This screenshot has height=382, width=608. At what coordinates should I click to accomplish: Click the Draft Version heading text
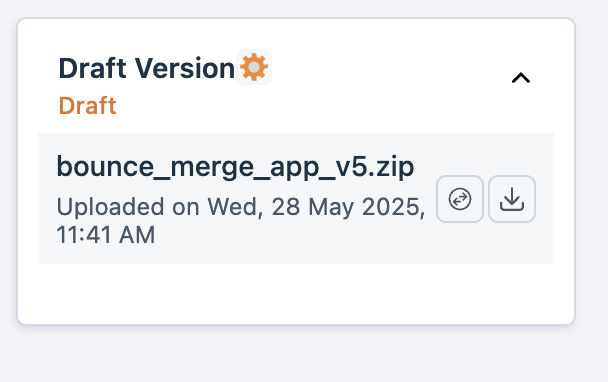(147, 68)
